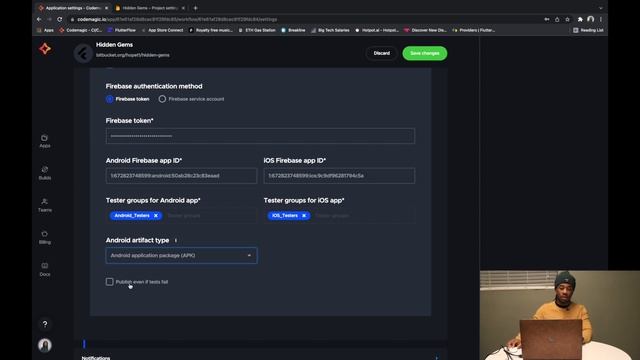Click iOS Firebase app ID field
Viewport: 640px width, 360px height.
(339, 176)
